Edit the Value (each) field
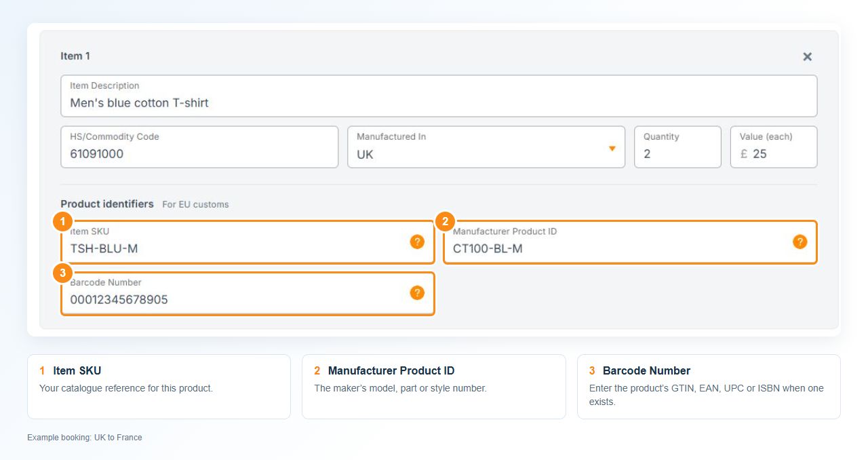Screen dimensions: 868x460 point(774,147)
